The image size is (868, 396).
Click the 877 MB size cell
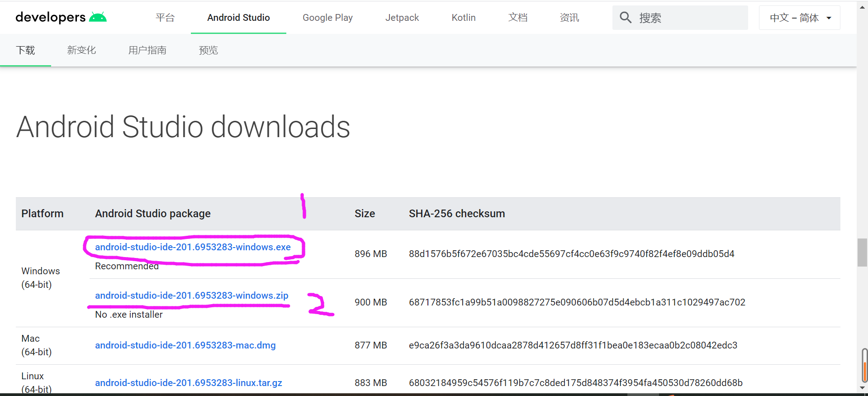(x=371, y=345)
